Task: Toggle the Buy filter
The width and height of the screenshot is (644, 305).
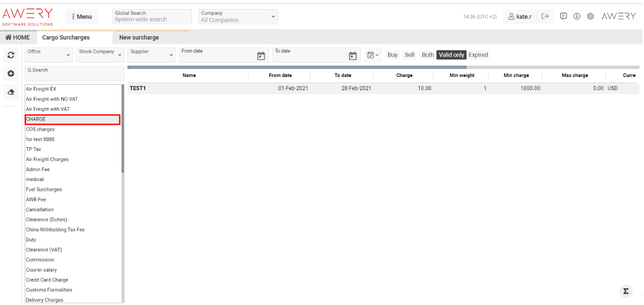Action: [x=392, y=55]
